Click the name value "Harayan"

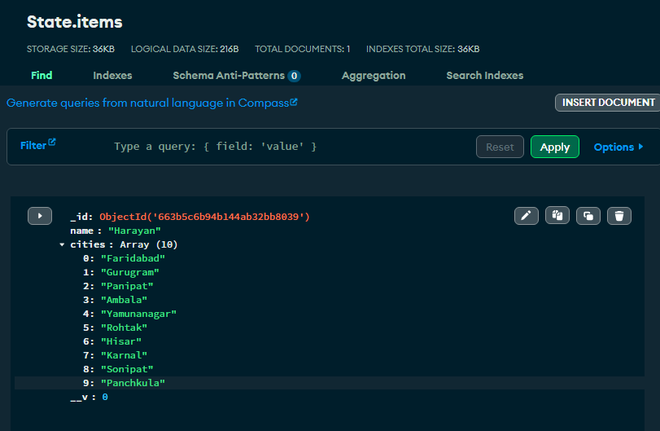point(134,230)
